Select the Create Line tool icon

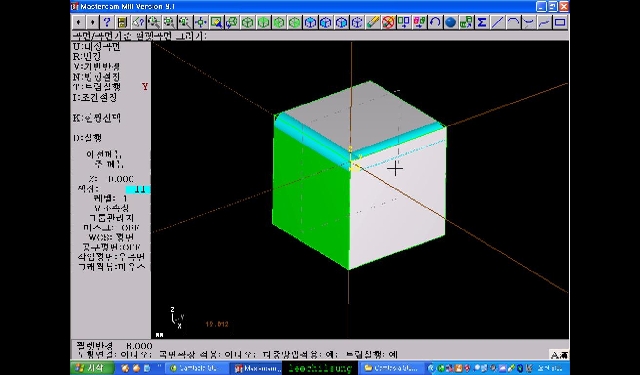click(x=497, y=22)
